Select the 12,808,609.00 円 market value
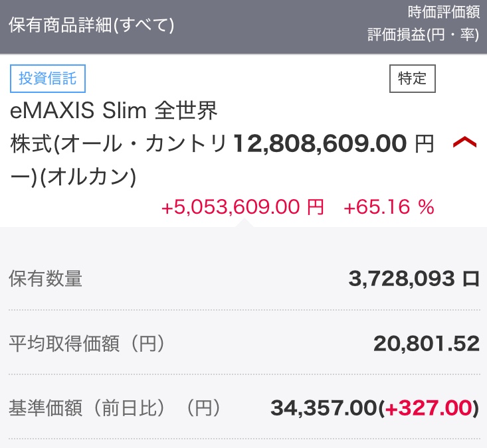Image resolution: width=487 pixels, height=448 pixels. 320,143
